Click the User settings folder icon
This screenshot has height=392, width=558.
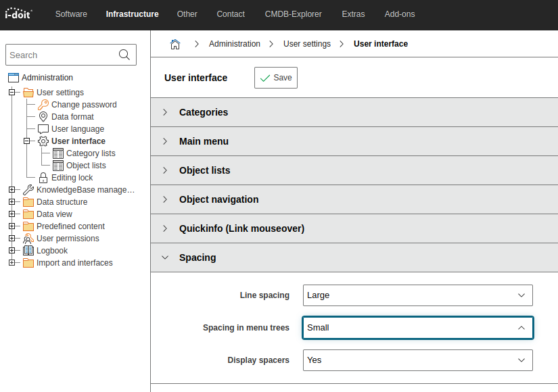28,93
